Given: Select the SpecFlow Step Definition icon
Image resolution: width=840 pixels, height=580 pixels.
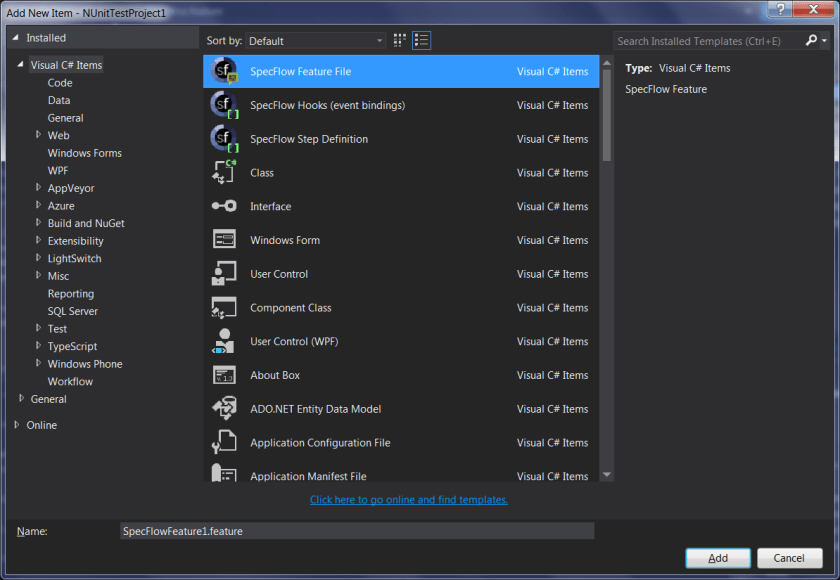Looking at the screenshot, I should click(x=225, y=139).
